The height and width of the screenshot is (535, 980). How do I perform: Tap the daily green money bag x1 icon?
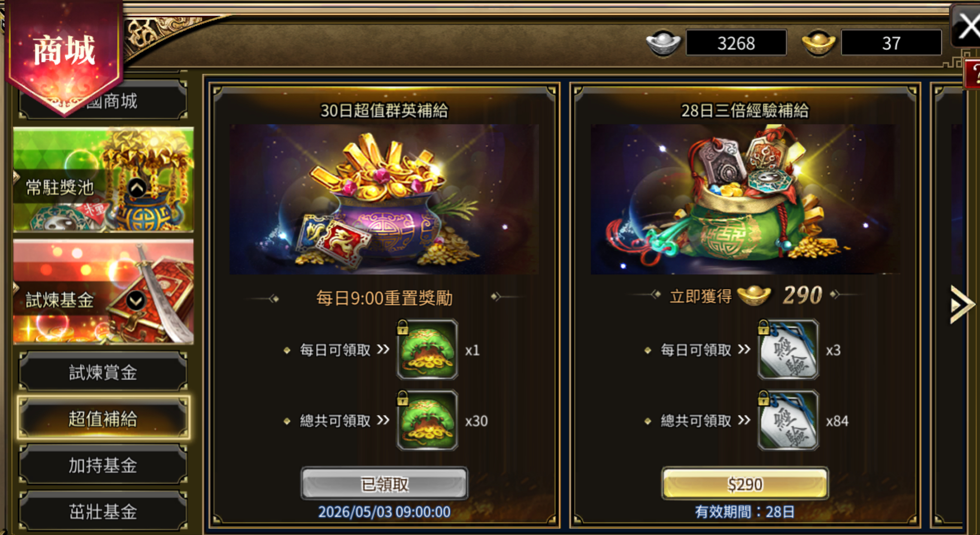427,350
